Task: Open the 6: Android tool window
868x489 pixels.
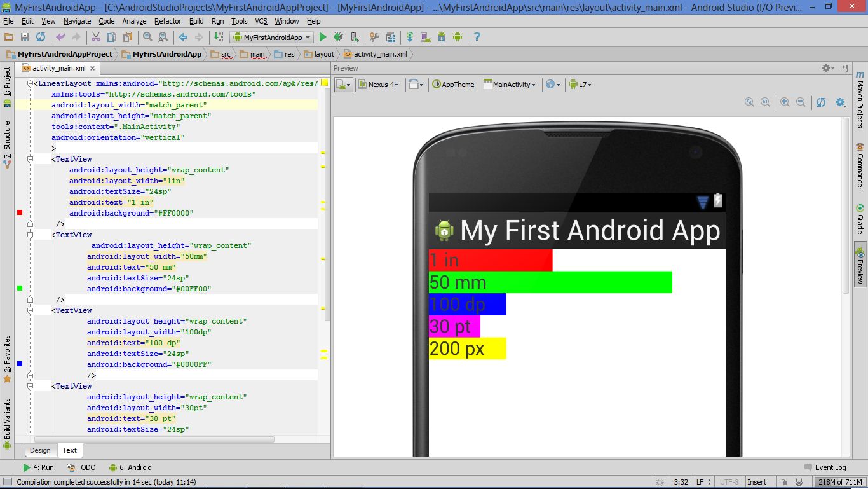Action: [130, 467]
